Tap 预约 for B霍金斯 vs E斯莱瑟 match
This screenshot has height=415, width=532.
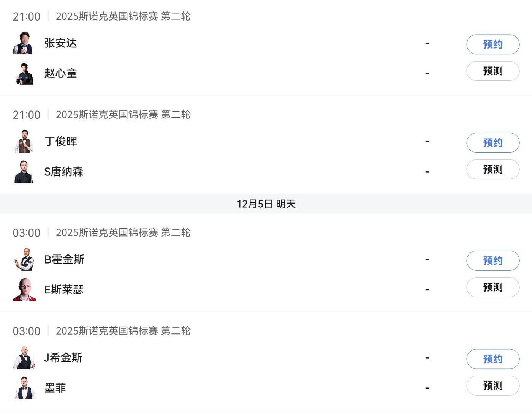[492, 261]
